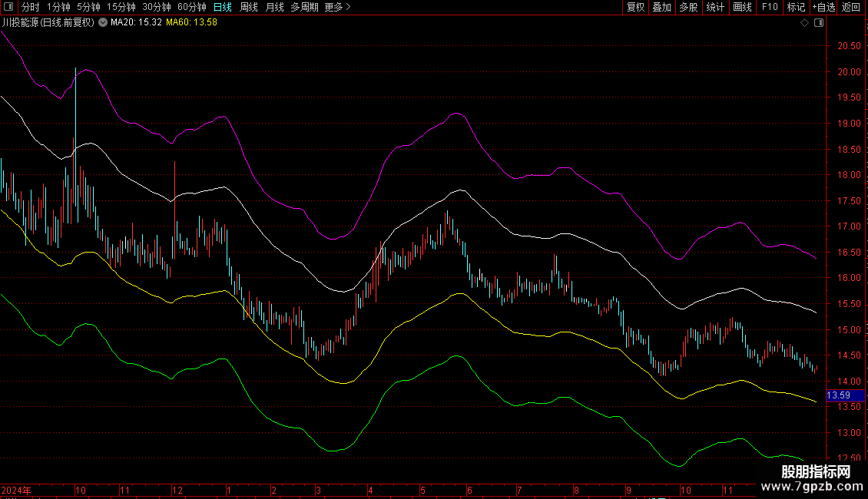Toggle the right side panel icon
The height and width of the screenshot is (499, 868).
(x=818, y=23)
